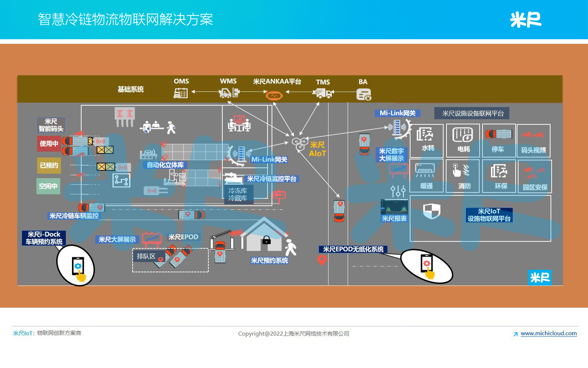Click the 暖通 air conditioner tile
The height and width of the screenshot is (368, 588).
click(426, 176)
